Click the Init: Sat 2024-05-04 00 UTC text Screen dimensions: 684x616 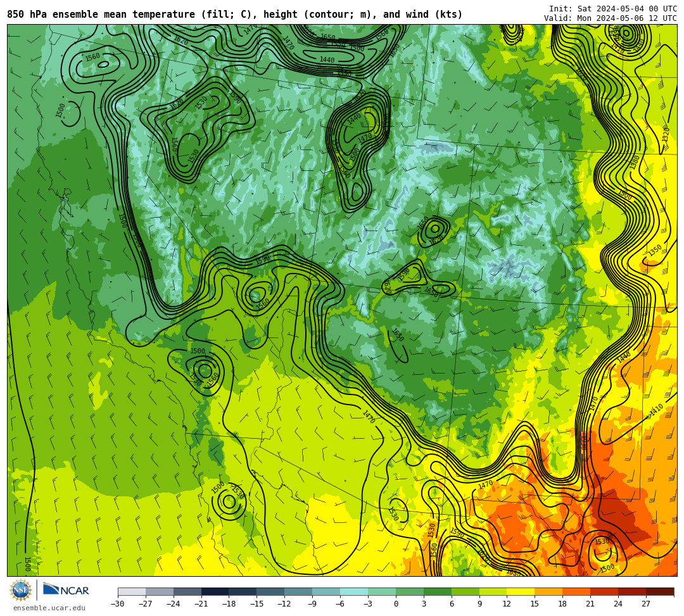[613, 9]
